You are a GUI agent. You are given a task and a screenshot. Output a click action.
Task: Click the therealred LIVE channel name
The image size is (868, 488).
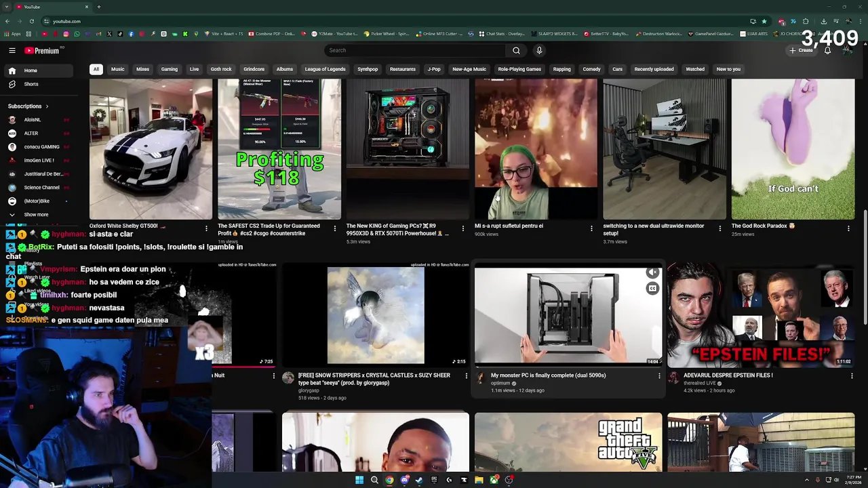(x=699, y=383)
